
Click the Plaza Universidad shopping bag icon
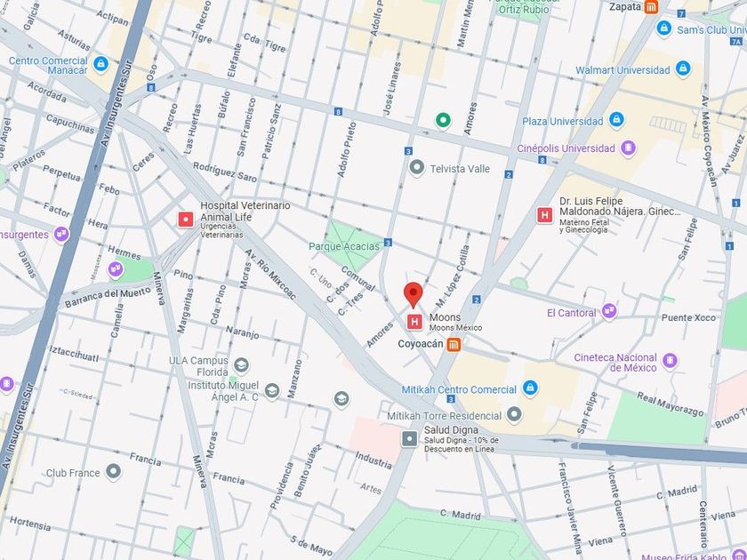tap(616, 119)
